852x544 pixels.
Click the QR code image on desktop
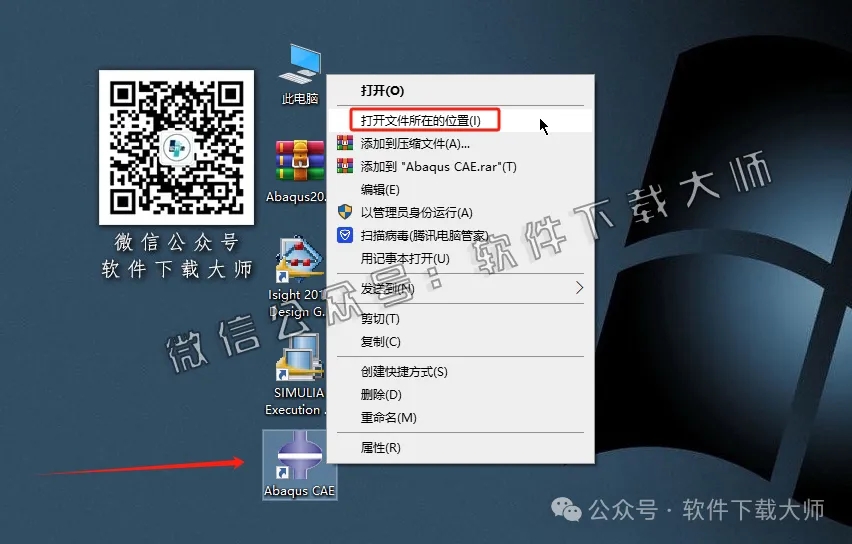coord(177,147)
